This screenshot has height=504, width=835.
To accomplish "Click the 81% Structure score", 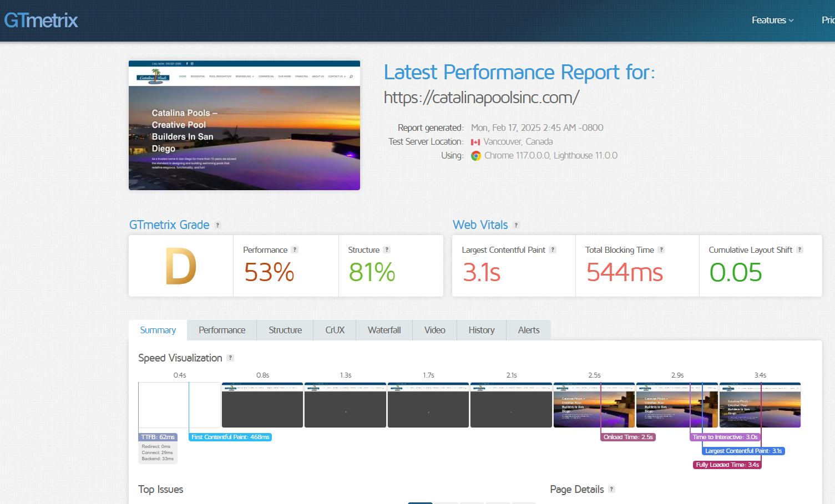I will pyautogui.click(x=372, y=272).
